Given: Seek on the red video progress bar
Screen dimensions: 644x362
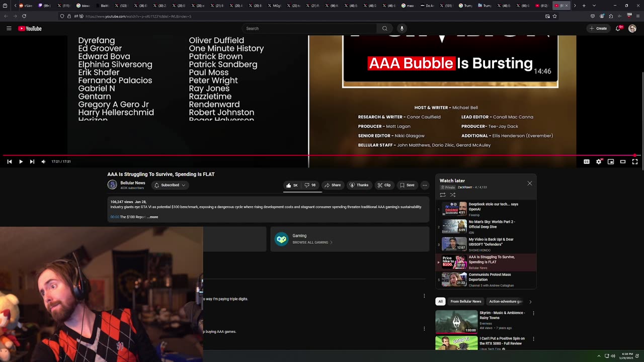Looking at the screenshot, I should [x=322, y=155].
